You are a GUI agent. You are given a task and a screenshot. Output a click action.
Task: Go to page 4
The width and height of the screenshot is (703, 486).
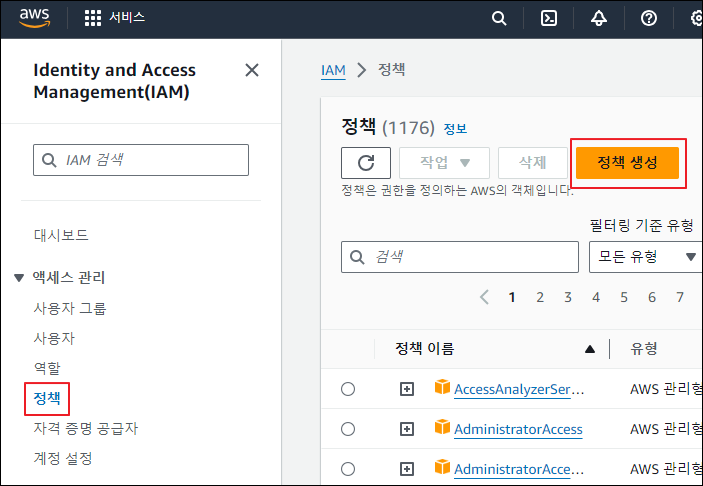tap(596, 297)
